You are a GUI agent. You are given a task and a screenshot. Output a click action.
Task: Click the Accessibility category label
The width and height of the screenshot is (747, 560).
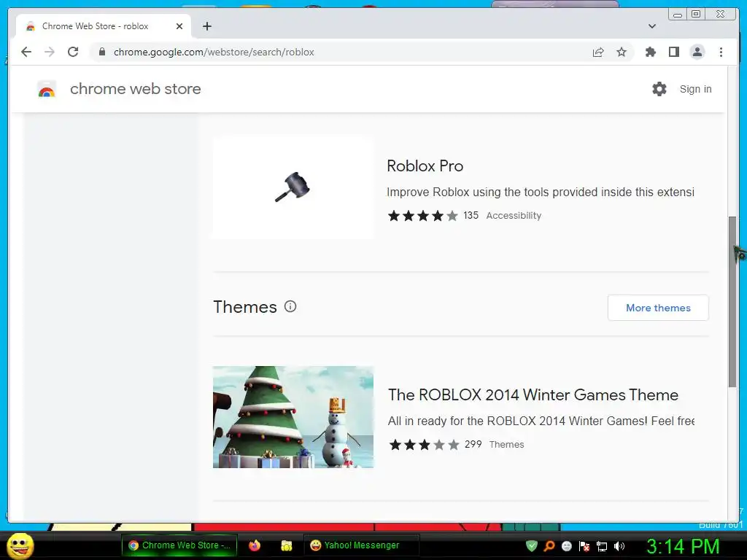point(514,216)
